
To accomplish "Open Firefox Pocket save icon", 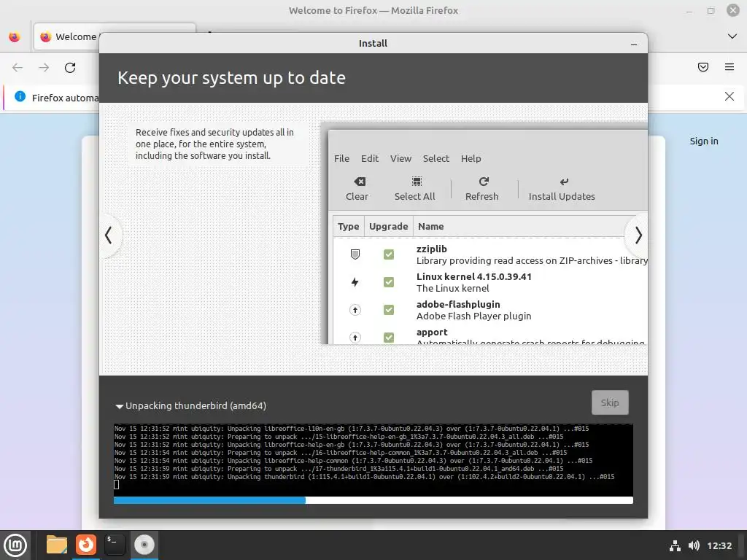I will click(x=703, y=67).
